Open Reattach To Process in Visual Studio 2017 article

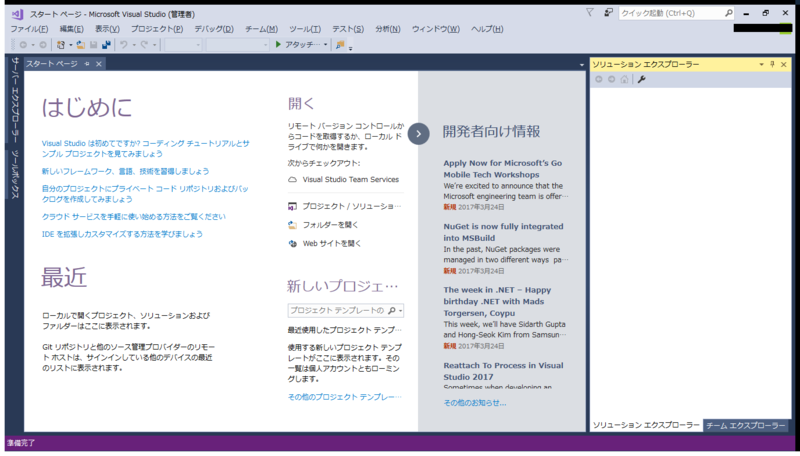[x=504, y=371]
